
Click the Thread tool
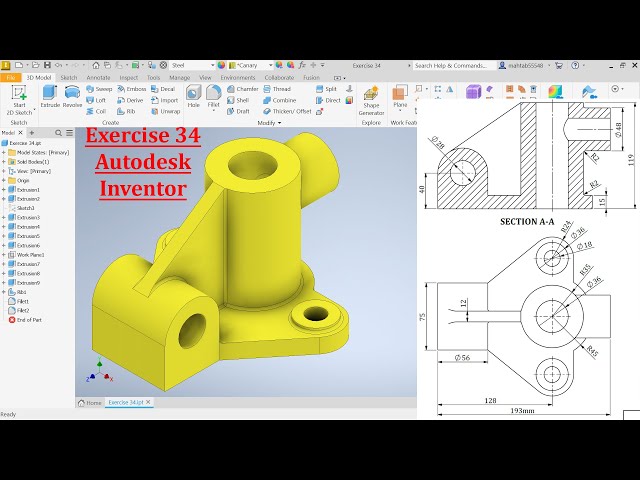[277, 89]
